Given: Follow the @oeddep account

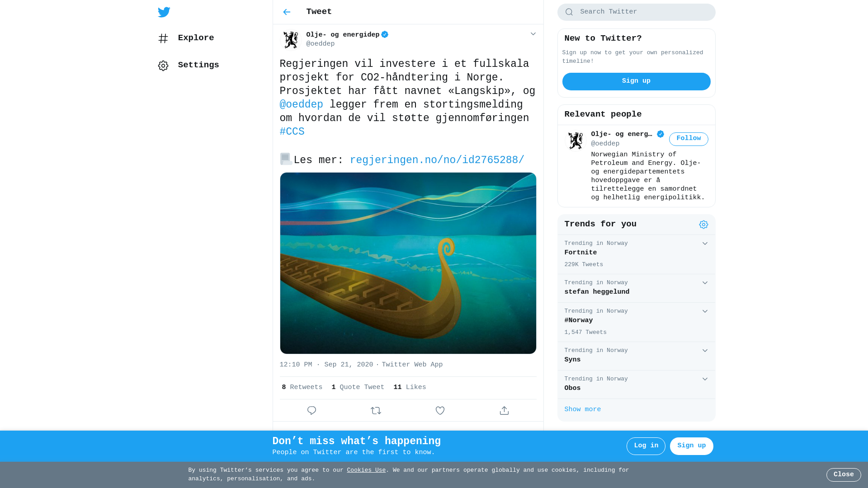Looking at the screenshot, I should (689, 139).
